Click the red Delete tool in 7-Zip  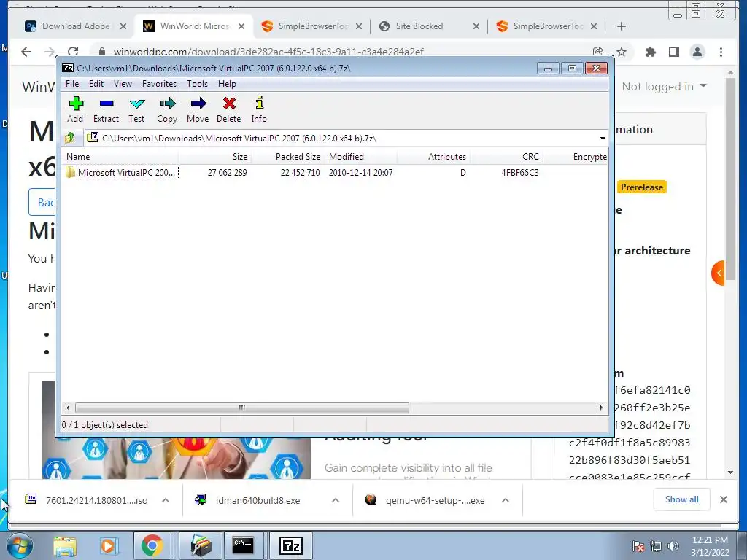(x=228, y=109)
